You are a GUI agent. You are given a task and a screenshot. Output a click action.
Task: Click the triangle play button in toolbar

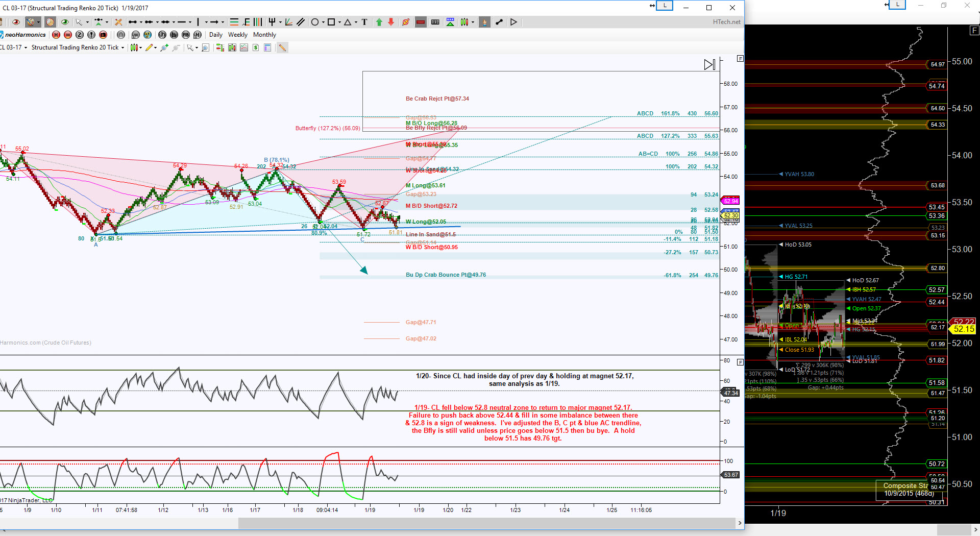[513, 22]
